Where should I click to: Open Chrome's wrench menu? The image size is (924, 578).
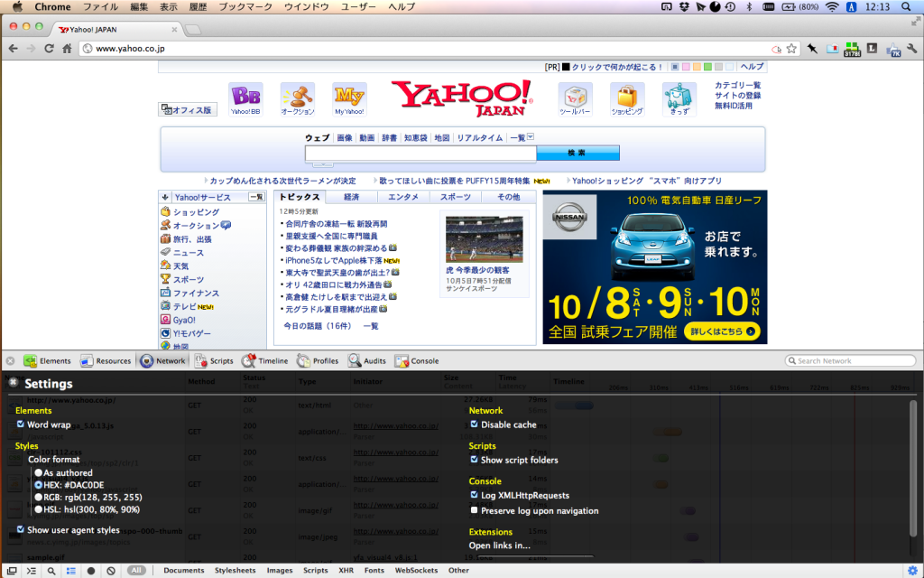coord(912,49)
